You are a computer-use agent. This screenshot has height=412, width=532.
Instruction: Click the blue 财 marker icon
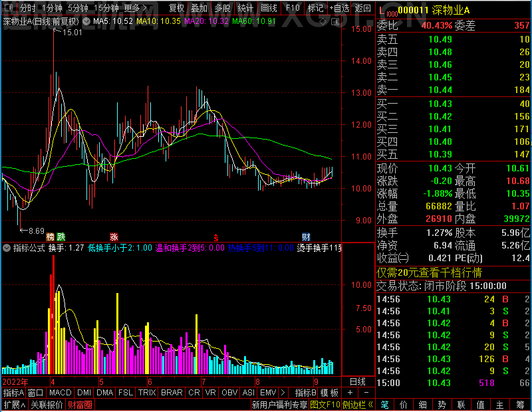[306, 237]
